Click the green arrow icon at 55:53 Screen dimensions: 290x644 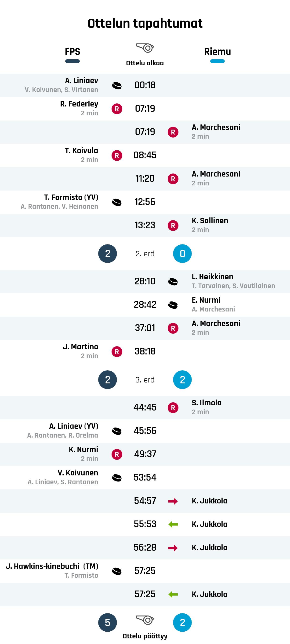click(x=173, y=524)
